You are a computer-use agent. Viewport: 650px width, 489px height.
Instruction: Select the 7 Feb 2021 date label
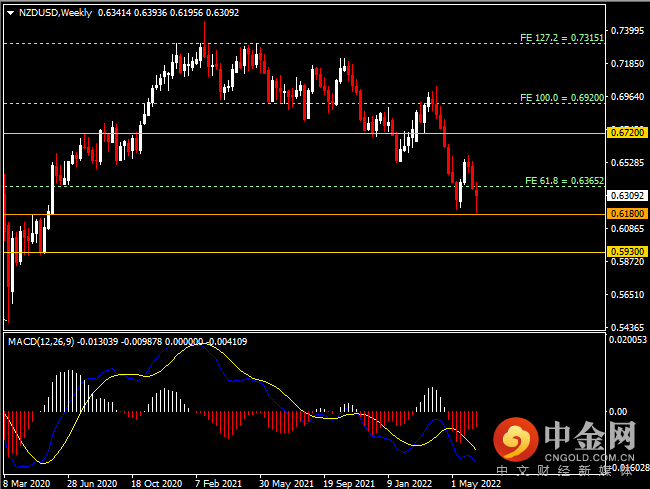click(217, 481)
